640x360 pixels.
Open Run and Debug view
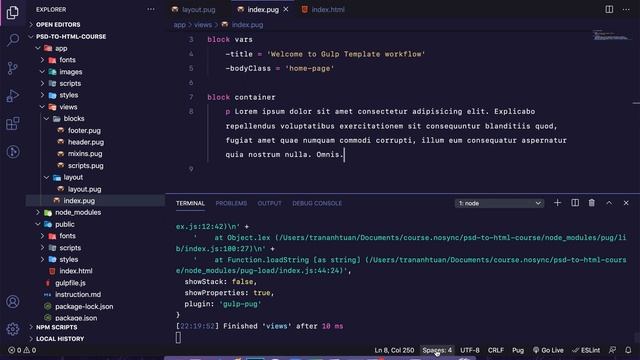point(13,96)
